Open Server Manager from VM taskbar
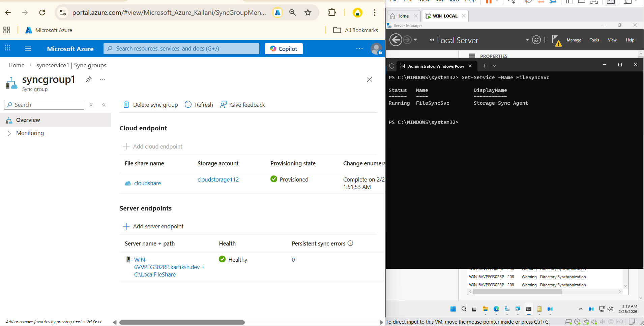 pos(507,309)
